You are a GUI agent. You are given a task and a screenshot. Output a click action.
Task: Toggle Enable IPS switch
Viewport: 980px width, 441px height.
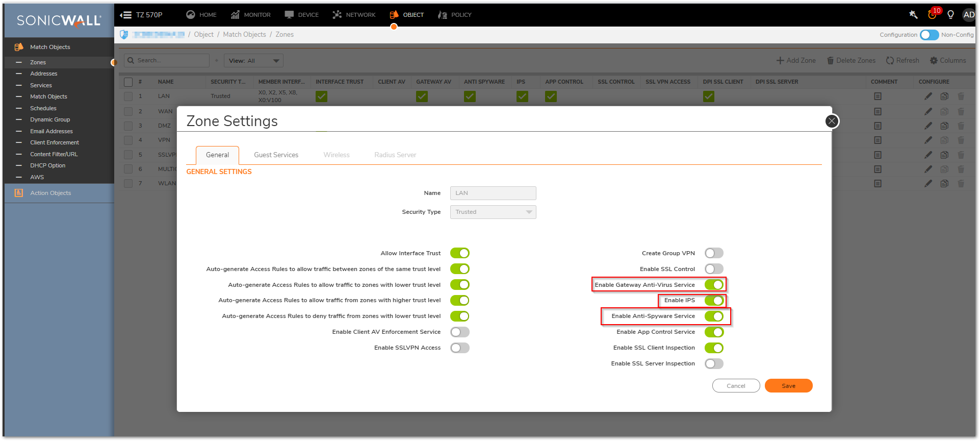tap(714, 301)
